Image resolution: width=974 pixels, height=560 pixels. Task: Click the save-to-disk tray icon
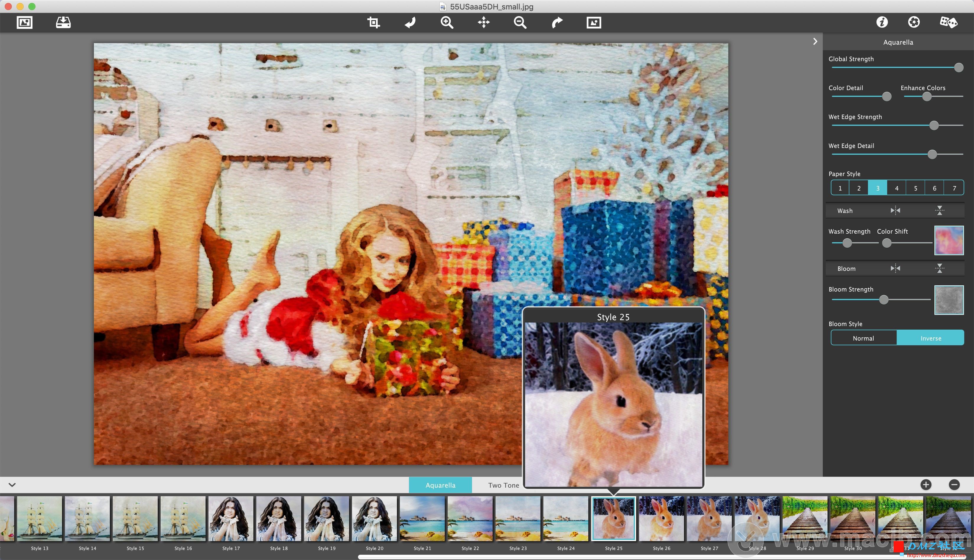click(x=63, y=22)
